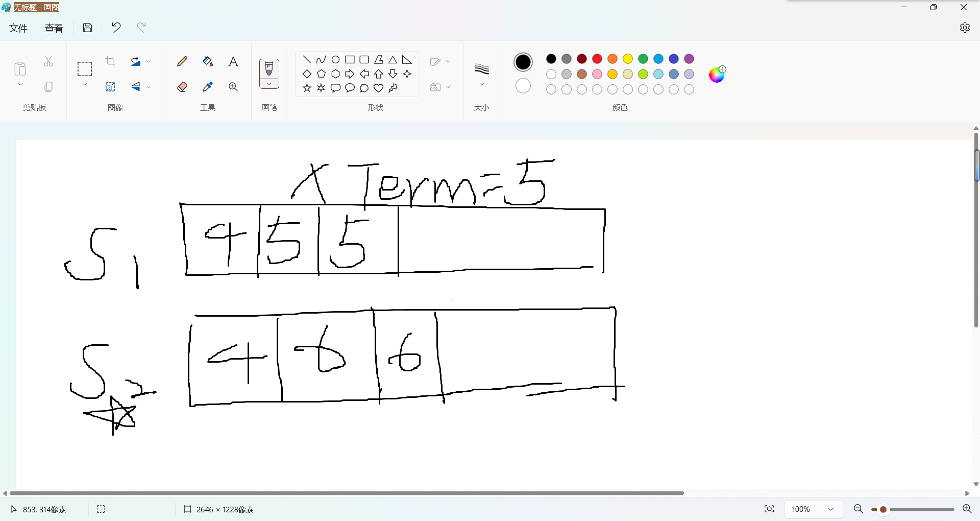Activate the Eraser tool
Image resolution: width=980 pixels, height=521 pixels.
[182, 87]
